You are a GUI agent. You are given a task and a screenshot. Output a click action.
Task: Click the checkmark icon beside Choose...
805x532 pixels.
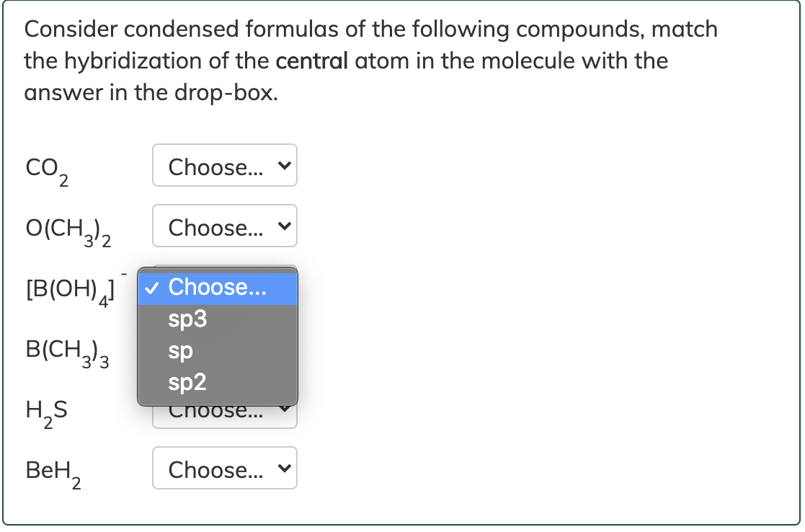pos(151,287)
